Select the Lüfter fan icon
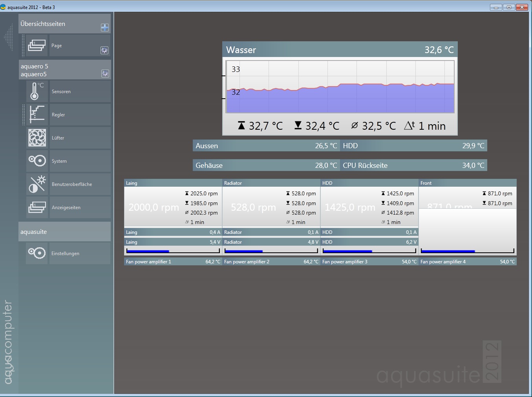This screenshot has width=532, height=397. click(37, 138)
